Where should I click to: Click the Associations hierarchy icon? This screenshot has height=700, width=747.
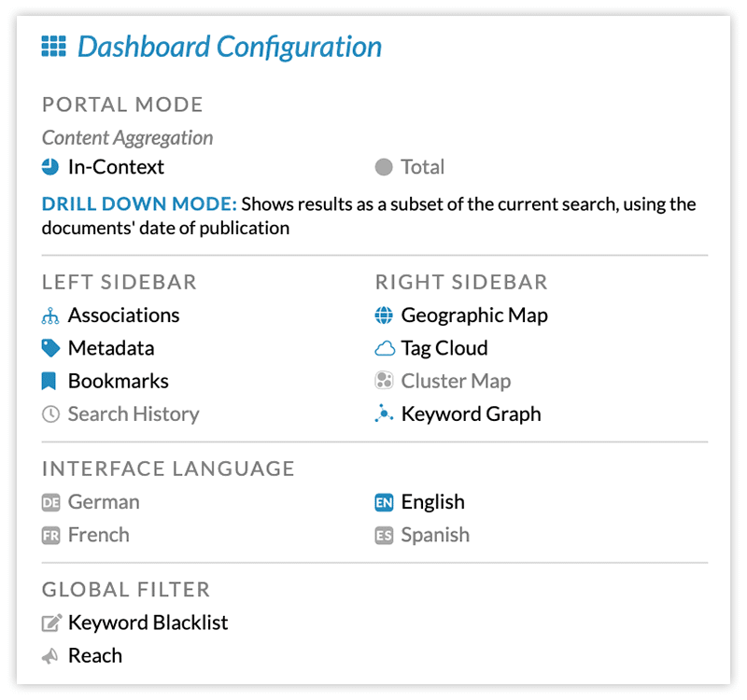tap(50, 315)
